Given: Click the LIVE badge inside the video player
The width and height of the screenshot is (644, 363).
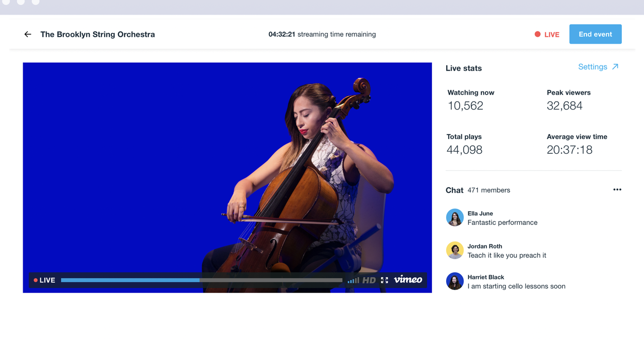Looking at the screenshot, I should pyautogui.click(x=44, y=280).
